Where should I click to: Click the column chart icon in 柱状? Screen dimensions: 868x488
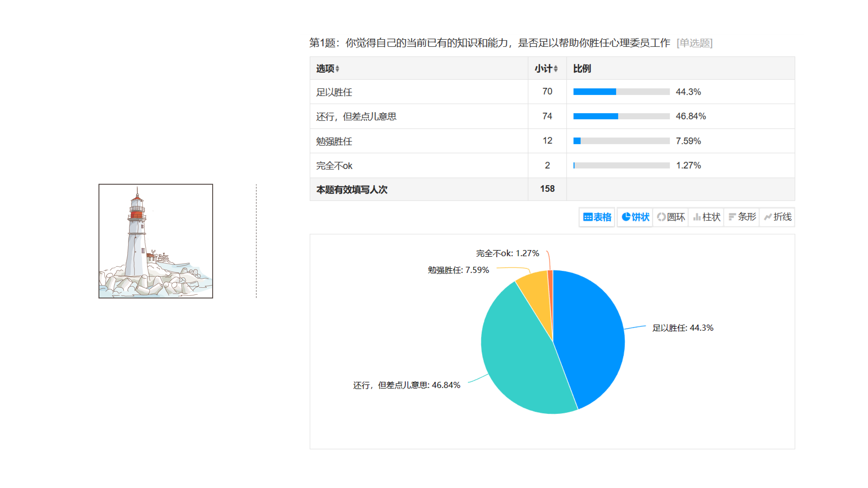pos(697,217)
